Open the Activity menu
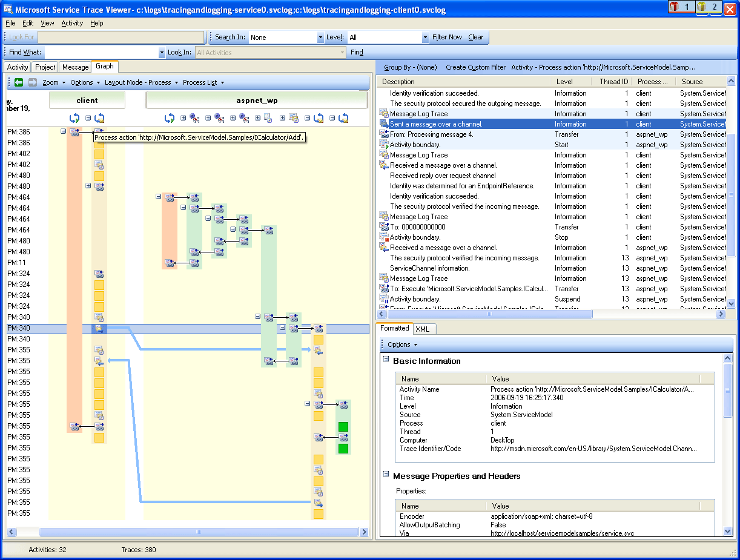Viewport: 740px width, 560px height. click(72, 23)
